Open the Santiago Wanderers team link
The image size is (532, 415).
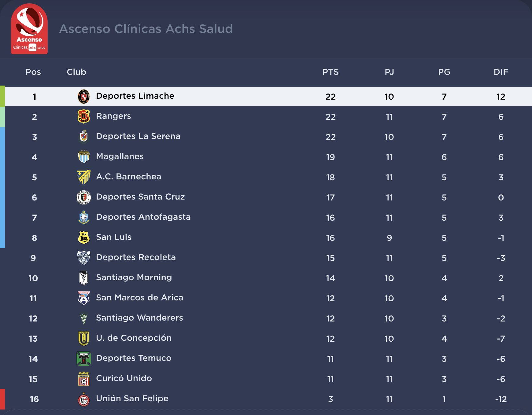click(x=139, y=318)
